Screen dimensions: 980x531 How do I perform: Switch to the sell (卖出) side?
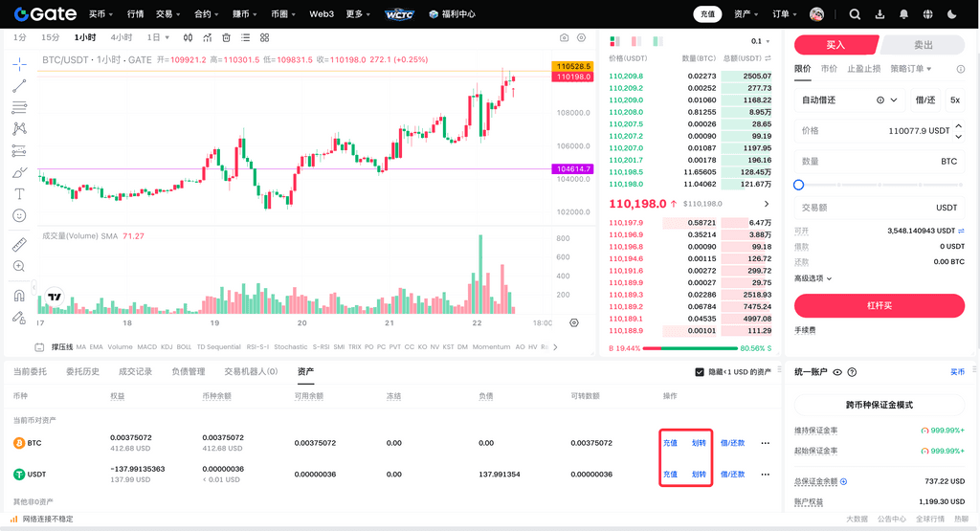pyautogui.click(x=923, y=45)
